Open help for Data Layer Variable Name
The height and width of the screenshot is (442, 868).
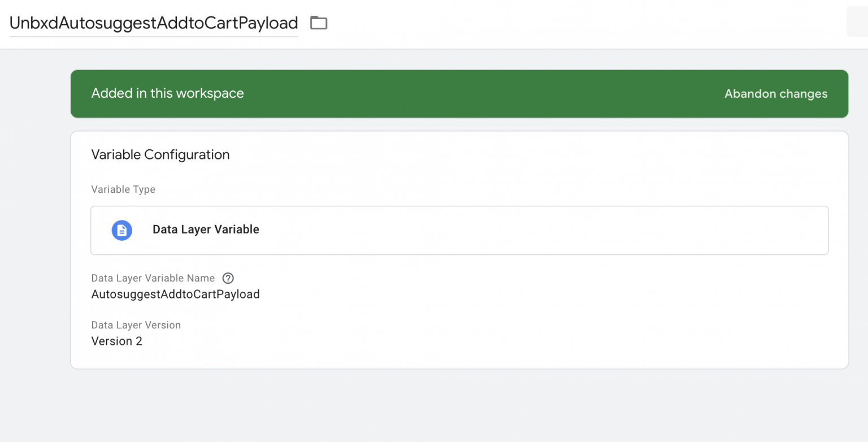pyautogui.click(x=228, y=278)
